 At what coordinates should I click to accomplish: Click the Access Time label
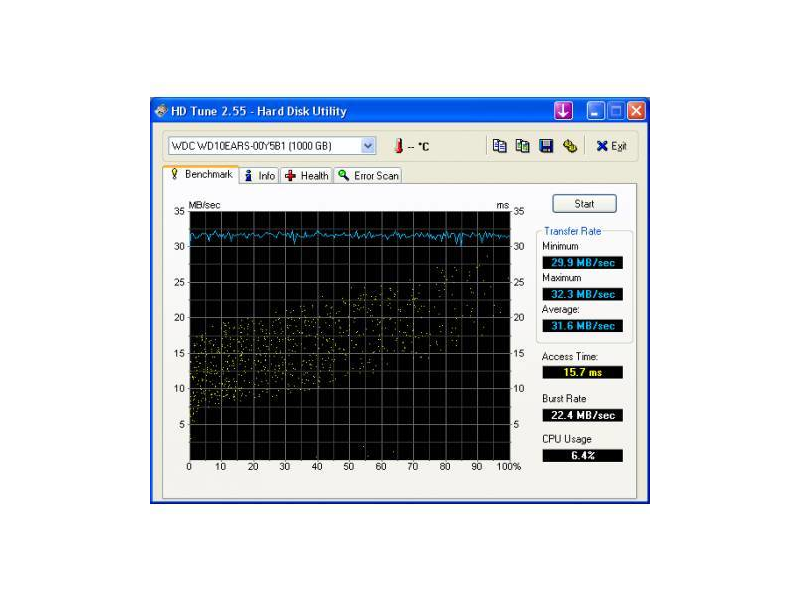tap(570, 357)
